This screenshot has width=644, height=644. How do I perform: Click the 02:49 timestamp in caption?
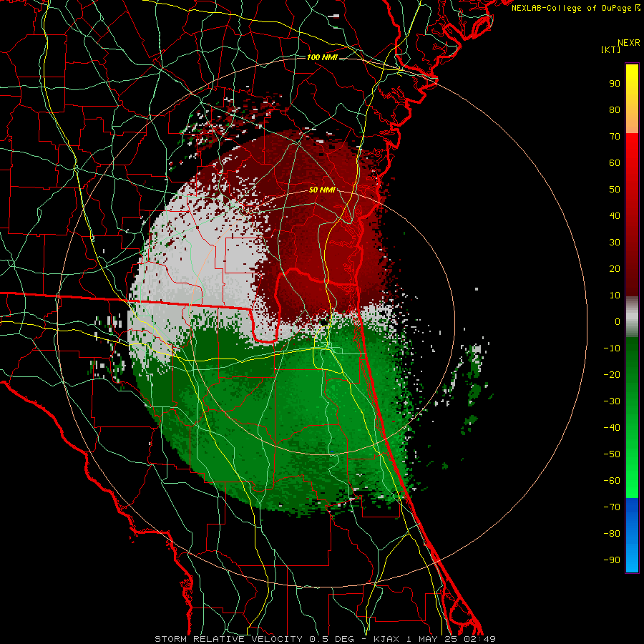(x=479, y=639)
